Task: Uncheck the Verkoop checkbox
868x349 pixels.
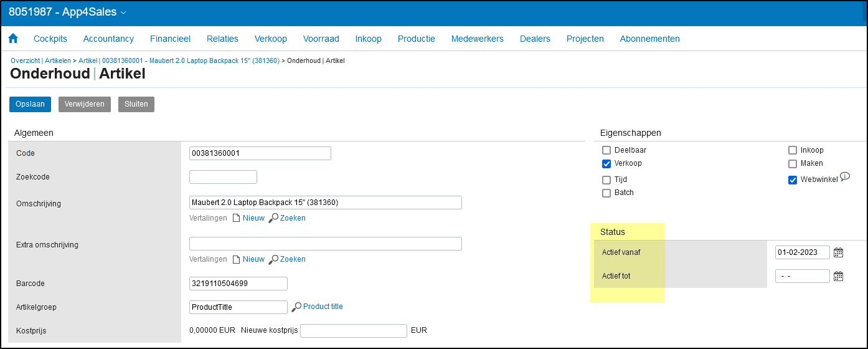Action: pos(606,163)
